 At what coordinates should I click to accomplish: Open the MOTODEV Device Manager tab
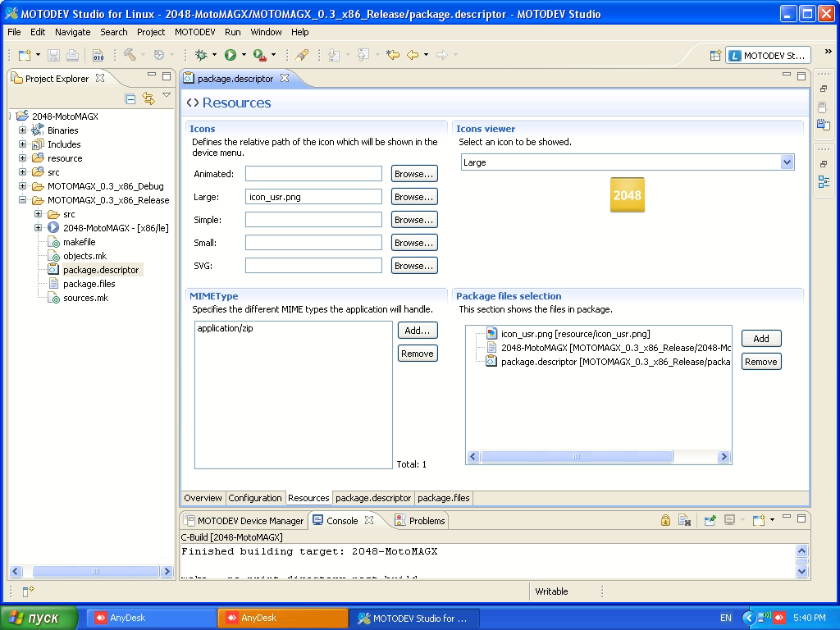(244, 521)
